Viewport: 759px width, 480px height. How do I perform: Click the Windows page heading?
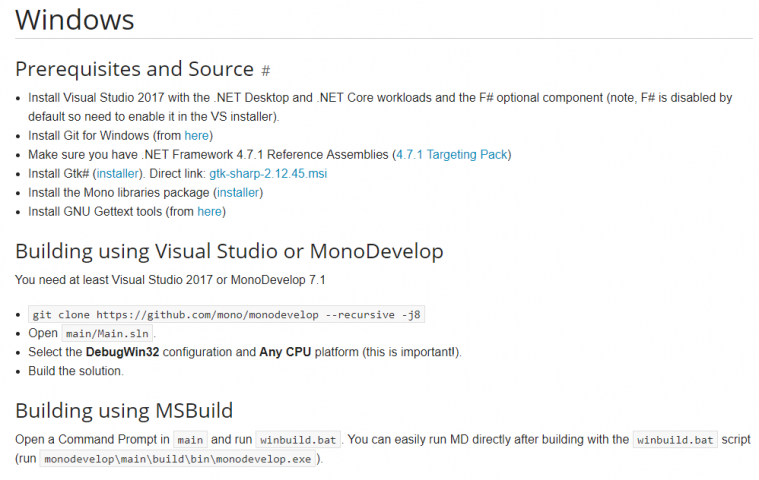(x=75, y=20)
